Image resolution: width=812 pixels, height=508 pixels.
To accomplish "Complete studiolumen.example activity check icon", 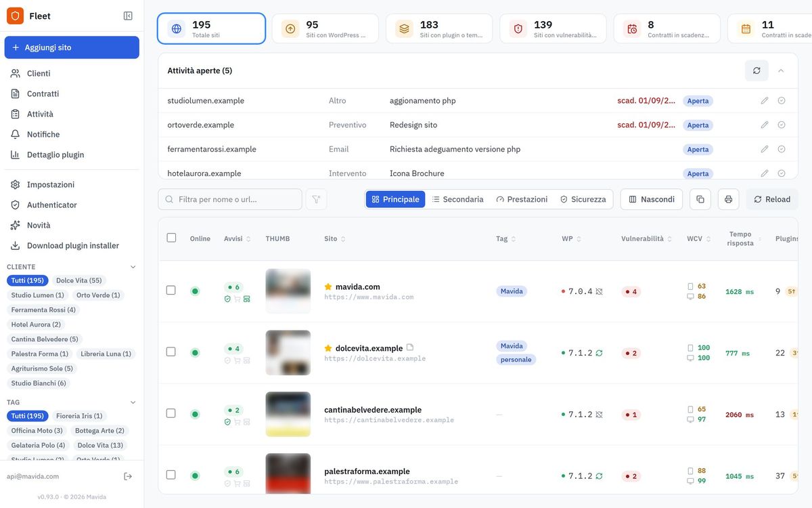I will pos(782,100).
